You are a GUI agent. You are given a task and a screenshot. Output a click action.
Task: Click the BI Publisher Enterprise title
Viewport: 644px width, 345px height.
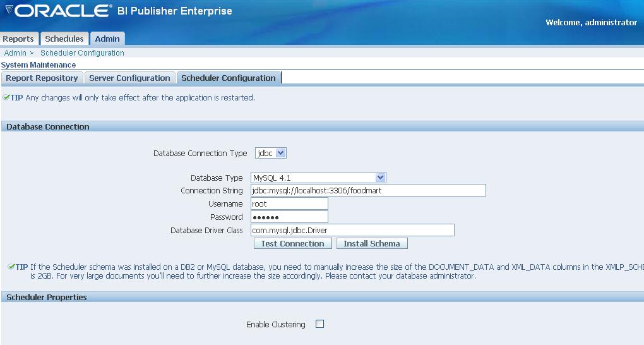pyautogui.click(x=174, y=11)
